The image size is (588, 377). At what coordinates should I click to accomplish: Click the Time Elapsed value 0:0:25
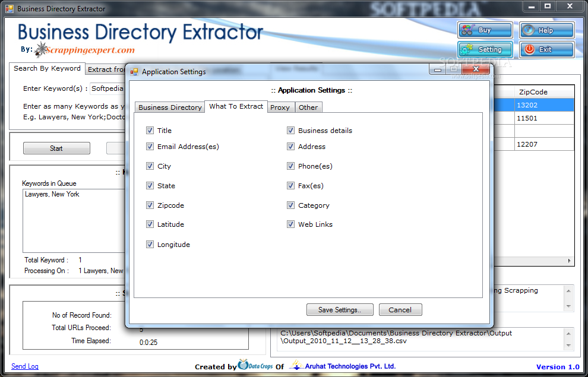click(x=148, y=342)
